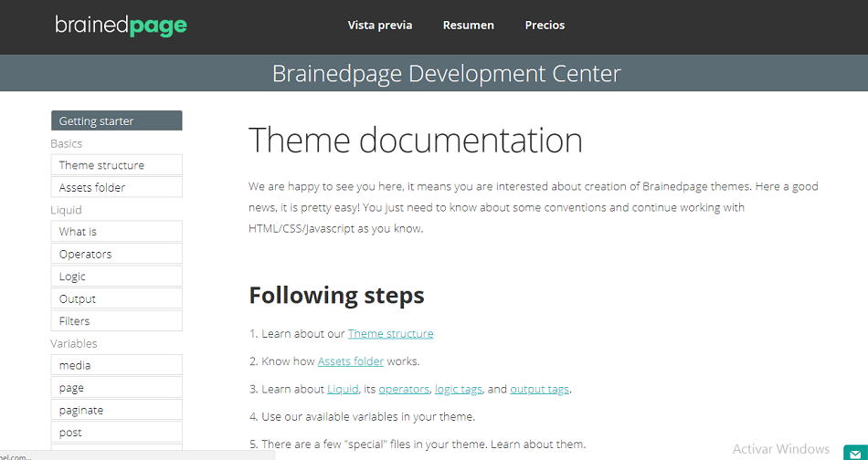Select Output in the sidebar
The image size is (868, 460).
click(116, 298)
